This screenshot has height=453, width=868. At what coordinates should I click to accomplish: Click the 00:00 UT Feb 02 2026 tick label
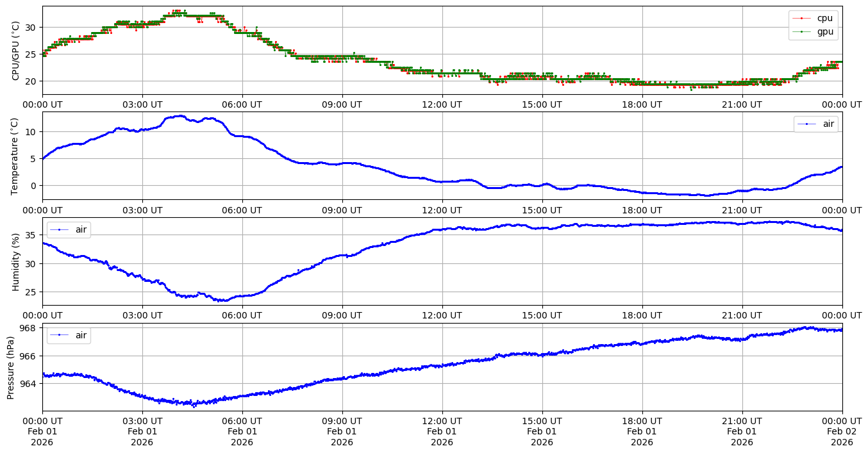pos(842,432)
